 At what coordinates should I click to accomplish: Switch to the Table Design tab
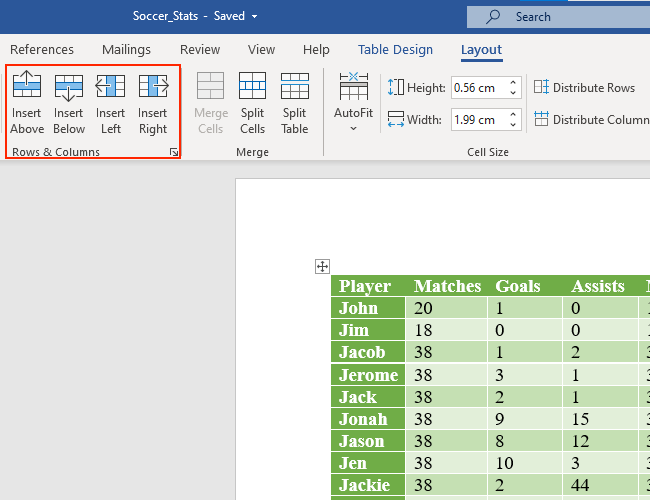[395, 50]
